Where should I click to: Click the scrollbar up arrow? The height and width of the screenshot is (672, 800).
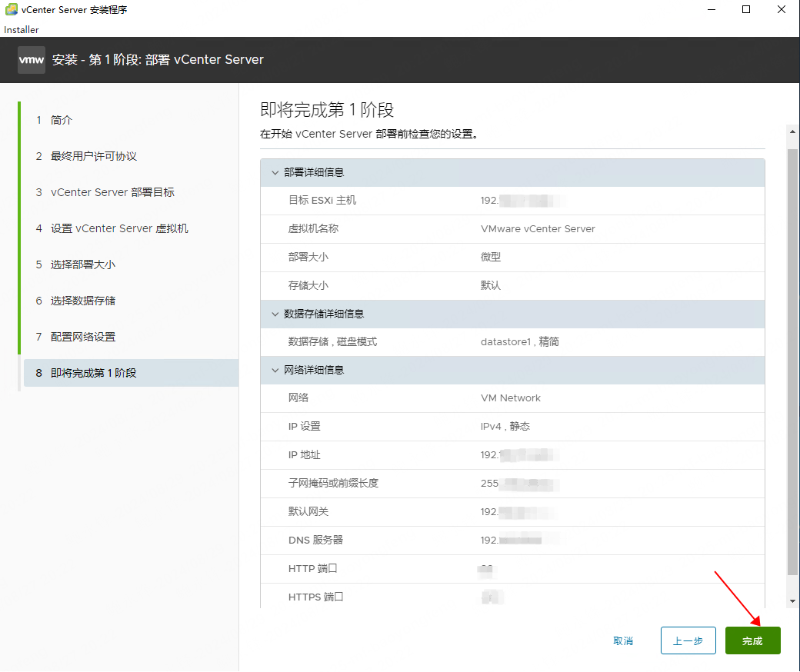pos(792,131)
